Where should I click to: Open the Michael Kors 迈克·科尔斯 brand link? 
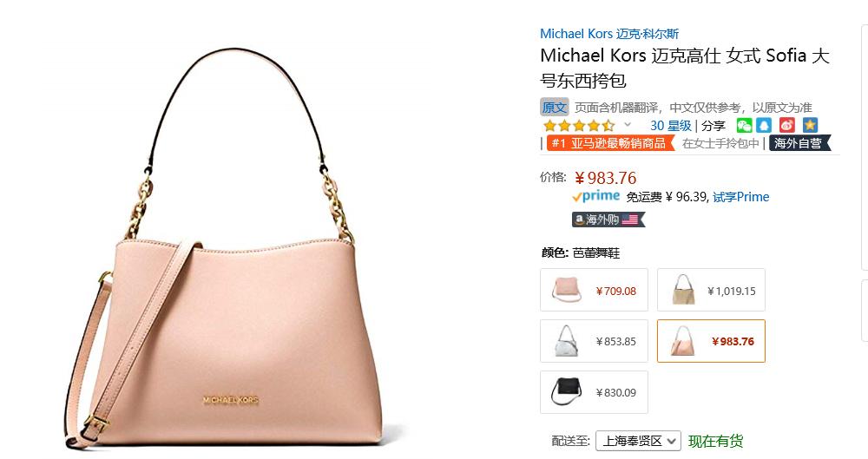tap(609, 34)
